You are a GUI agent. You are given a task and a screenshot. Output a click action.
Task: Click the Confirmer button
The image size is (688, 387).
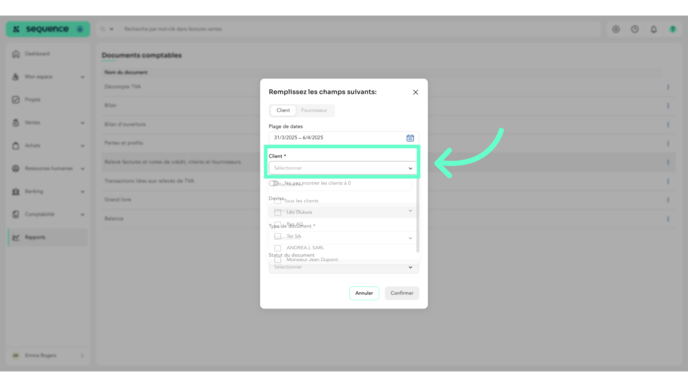401,293
